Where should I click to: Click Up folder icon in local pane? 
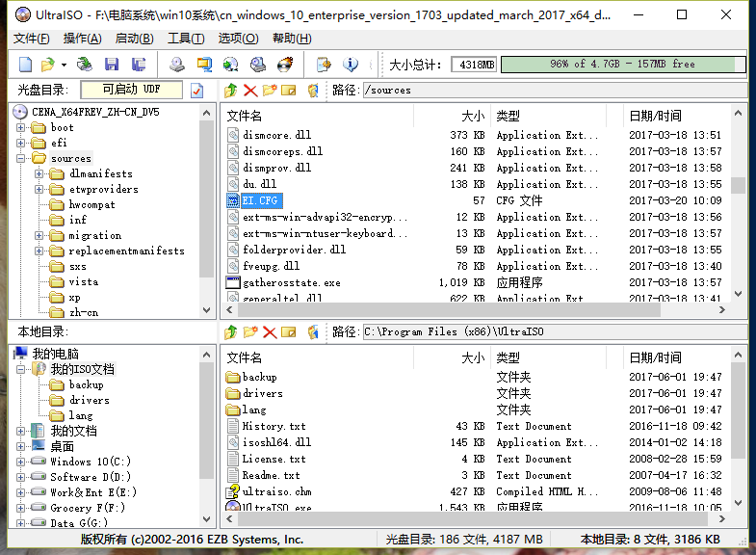(230, 331)
